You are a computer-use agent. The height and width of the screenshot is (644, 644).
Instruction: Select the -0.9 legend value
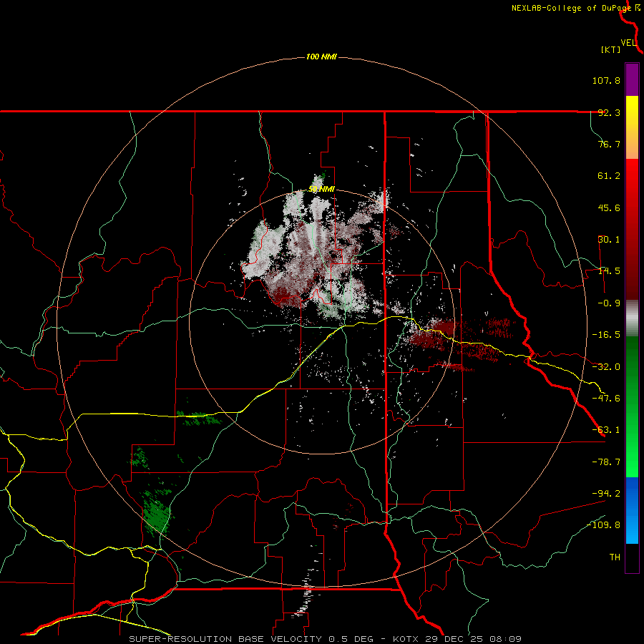click(609, 303)
